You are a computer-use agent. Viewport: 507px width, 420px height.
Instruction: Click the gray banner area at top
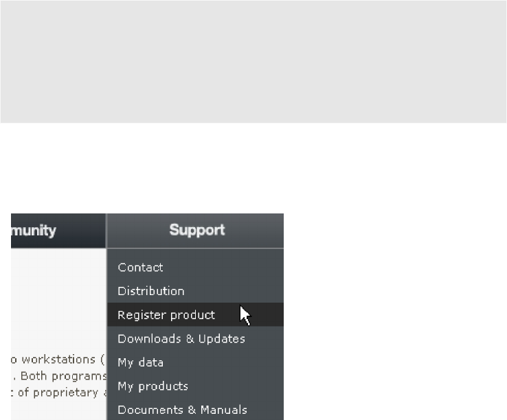(253, 61)
